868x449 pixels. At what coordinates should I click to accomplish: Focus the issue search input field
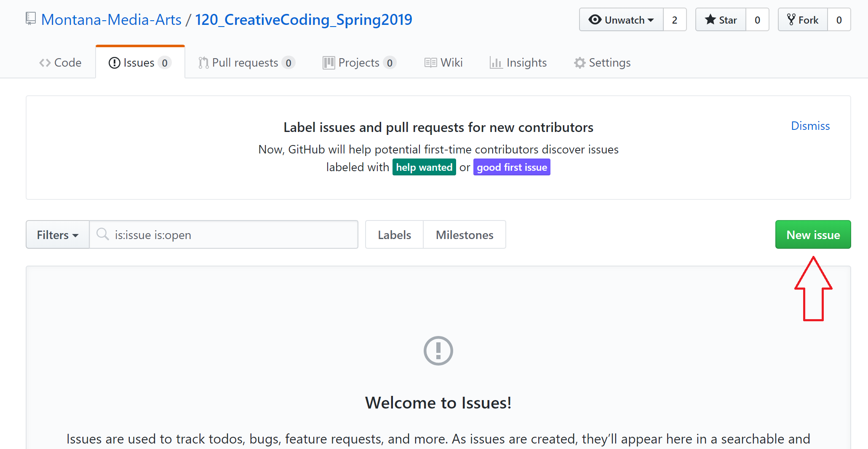coord(232,235)
